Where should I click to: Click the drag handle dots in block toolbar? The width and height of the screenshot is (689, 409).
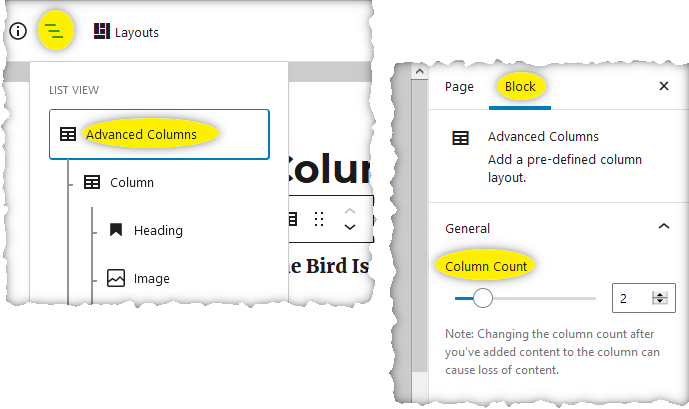coord(319,219)
